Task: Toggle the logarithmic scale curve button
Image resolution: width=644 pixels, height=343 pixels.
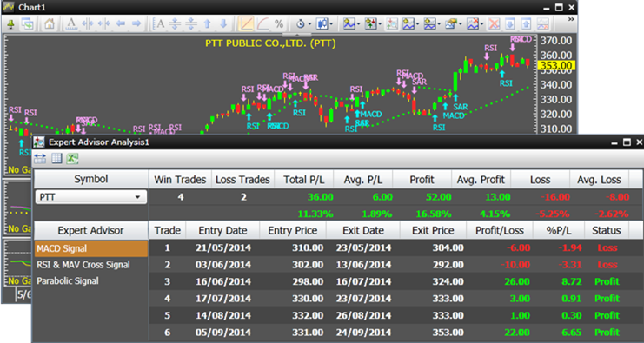Action: pos(262,23)
